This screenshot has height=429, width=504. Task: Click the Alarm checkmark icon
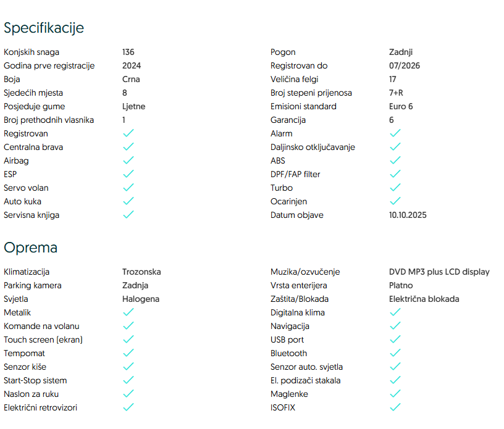395,133
